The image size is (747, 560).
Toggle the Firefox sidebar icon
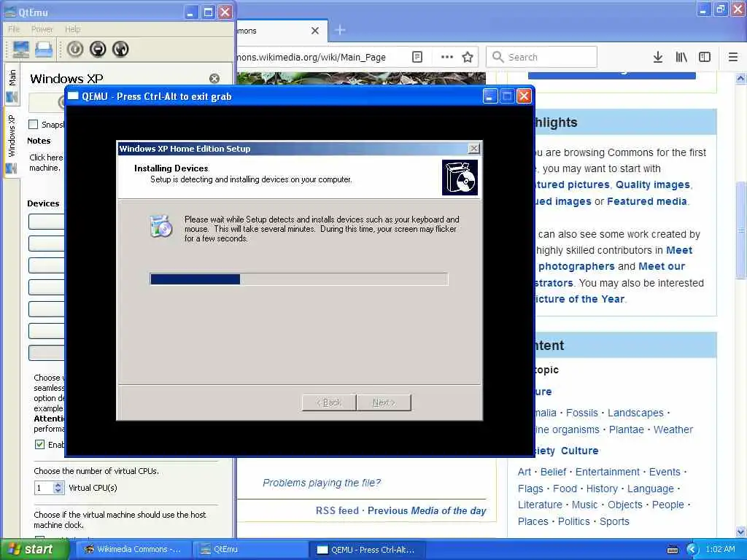click(x=705, y=57)
